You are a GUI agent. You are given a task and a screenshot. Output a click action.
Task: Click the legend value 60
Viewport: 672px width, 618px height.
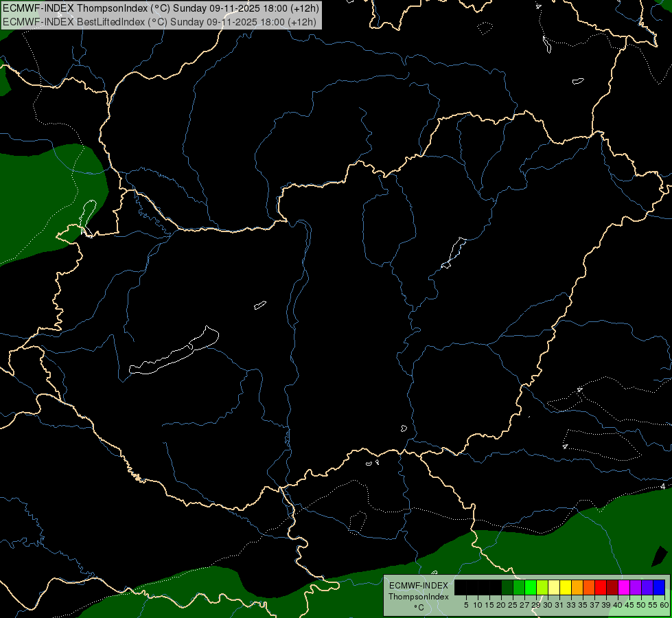[664, 605]
